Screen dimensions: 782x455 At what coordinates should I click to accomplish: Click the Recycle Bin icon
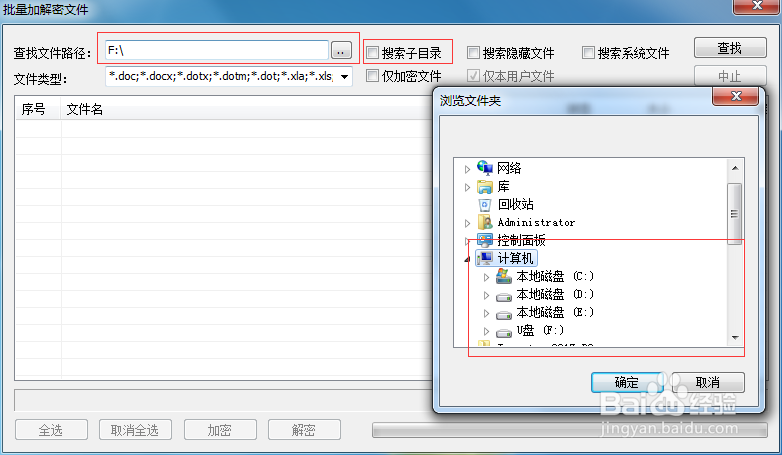pyautogui.click(x=485, y=205)
